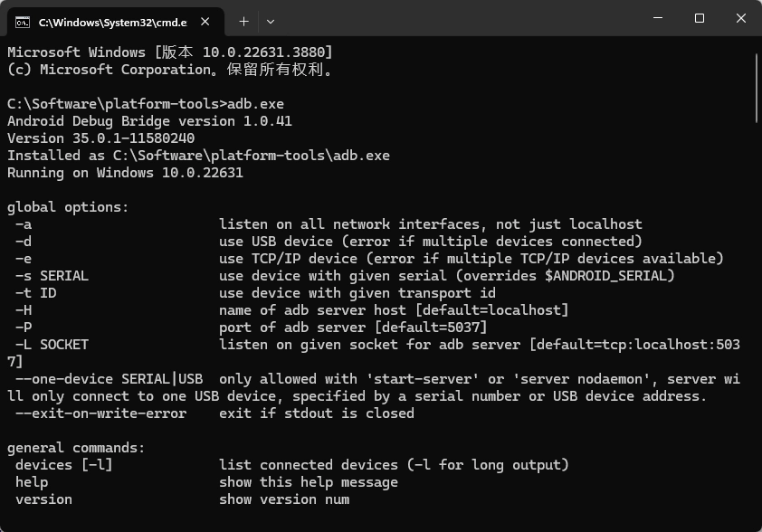This screenshot has height=532, width=762.
Task: Click the '-L SOCKET' option text
Action: pyautogui.click(x=52, y=345)
